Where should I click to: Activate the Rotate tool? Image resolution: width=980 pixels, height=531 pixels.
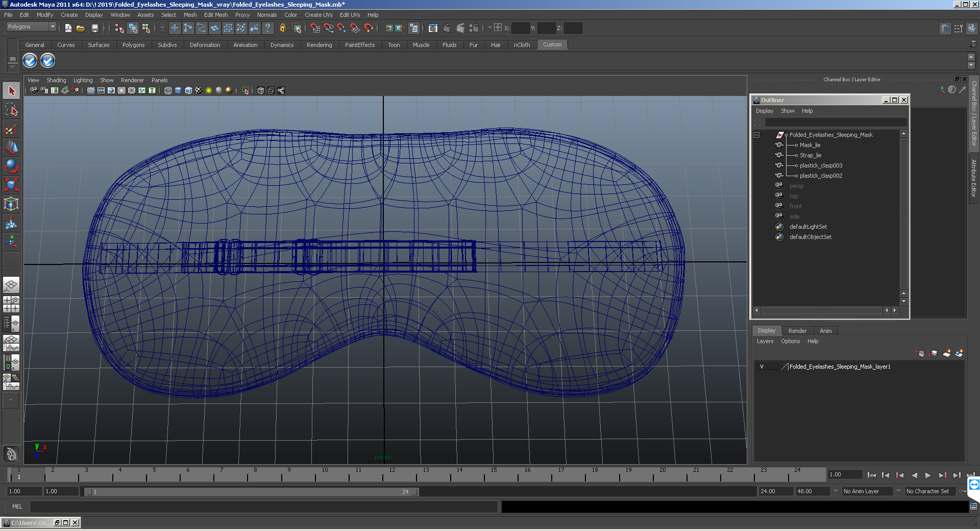coord(11,166)
